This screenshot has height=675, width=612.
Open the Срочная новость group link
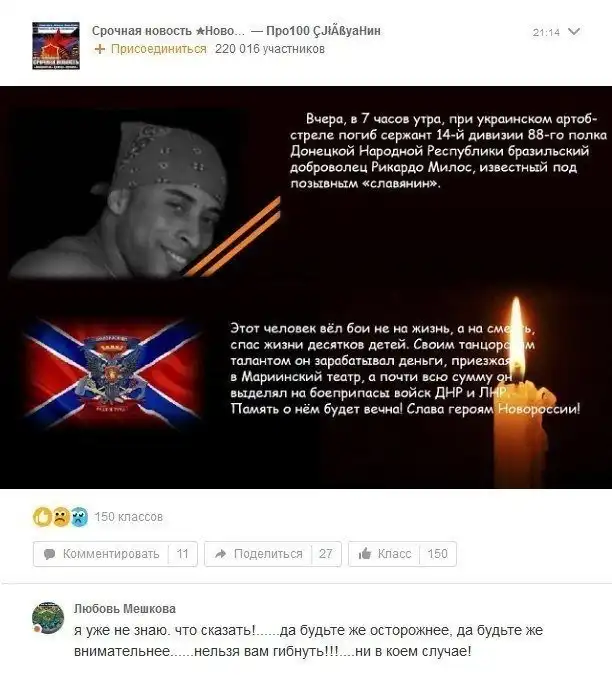[168, 31]
